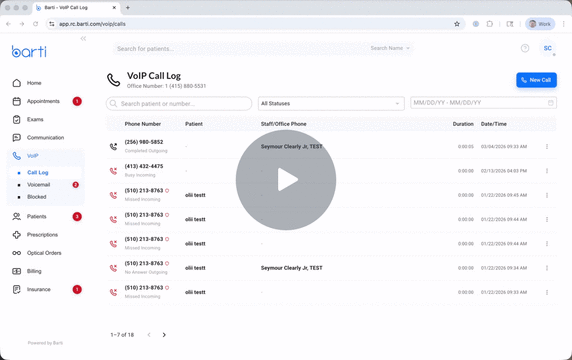Click phone number (413) 432-4475
The width and height of the screenshot is (572, 360).
click(144, 166)
